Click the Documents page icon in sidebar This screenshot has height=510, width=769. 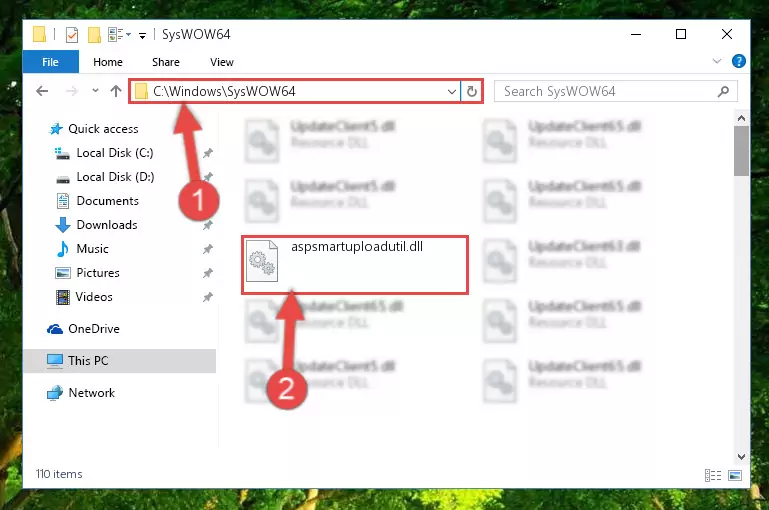63,201
